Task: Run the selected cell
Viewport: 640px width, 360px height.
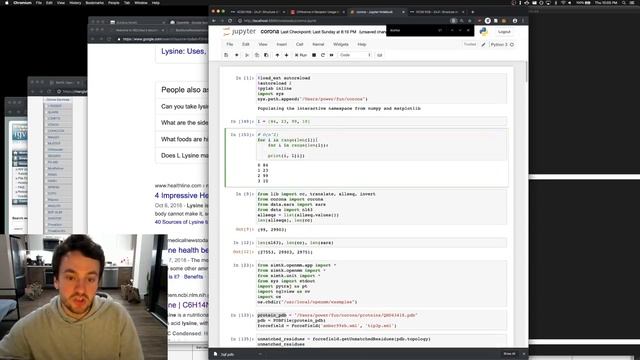Action: (301, 55)
